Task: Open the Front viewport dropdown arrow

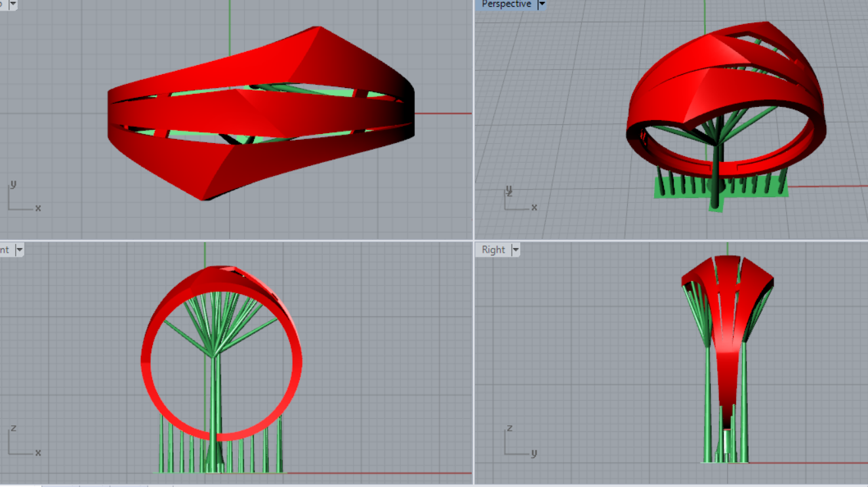Action: click(19, 249)
